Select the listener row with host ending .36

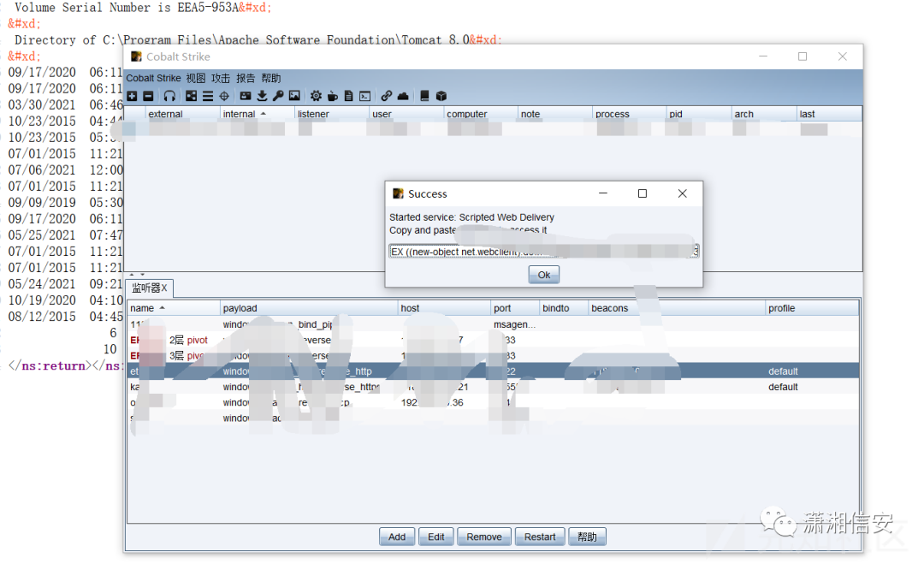coord(493,402)
